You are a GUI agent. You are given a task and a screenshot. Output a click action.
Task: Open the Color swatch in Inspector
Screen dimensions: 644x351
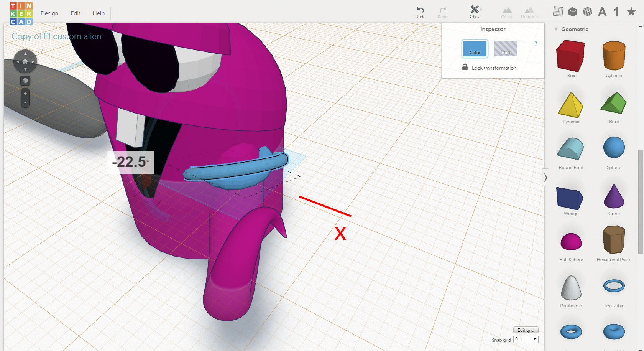click(475, 49)
